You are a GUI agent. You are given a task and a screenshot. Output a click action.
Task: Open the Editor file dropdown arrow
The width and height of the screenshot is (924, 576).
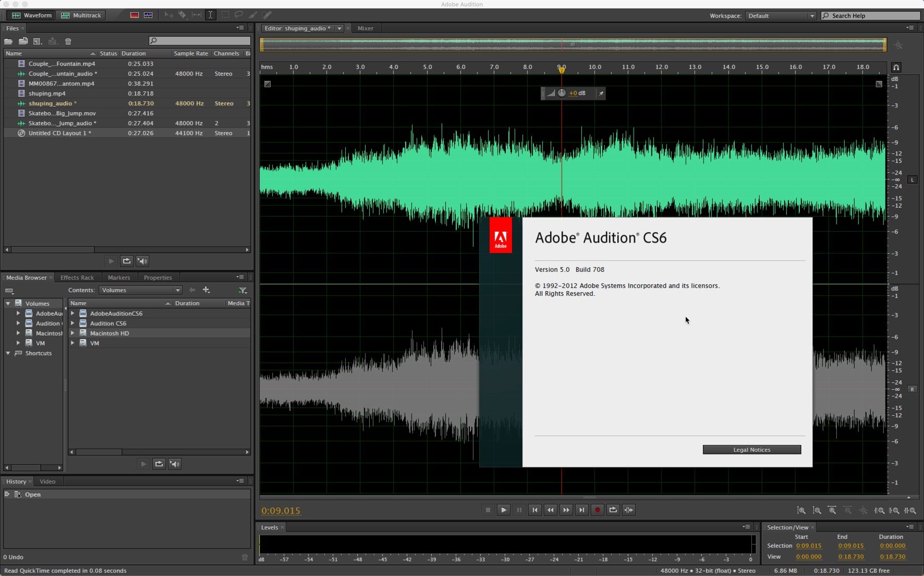click(x=339, y=28)
